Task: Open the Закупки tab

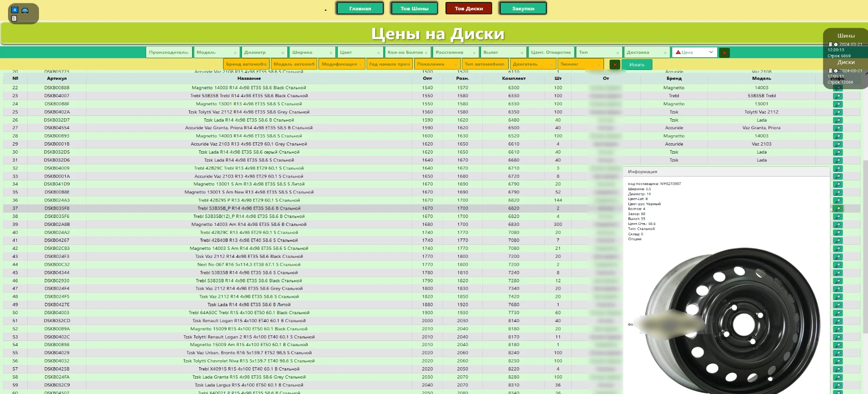Action: [x=523, y=8]
